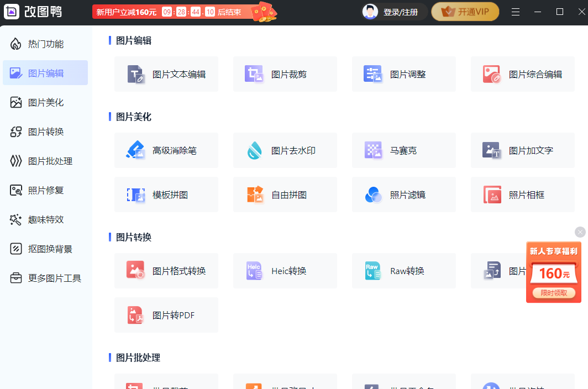Open the 模板拼图 template collage tool
Viewport: 588px width, 389px height.
pyautogui.click(x=166, y=195)
